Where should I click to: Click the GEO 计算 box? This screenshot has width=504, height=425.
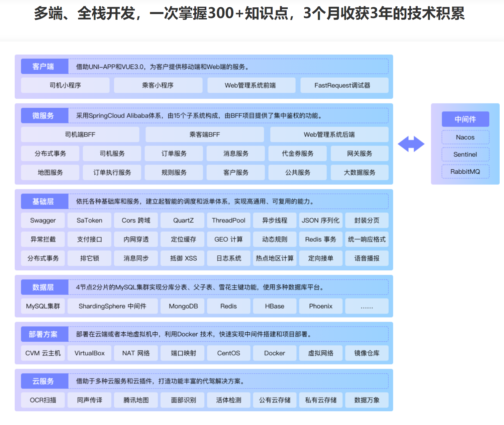coord(229,239)
